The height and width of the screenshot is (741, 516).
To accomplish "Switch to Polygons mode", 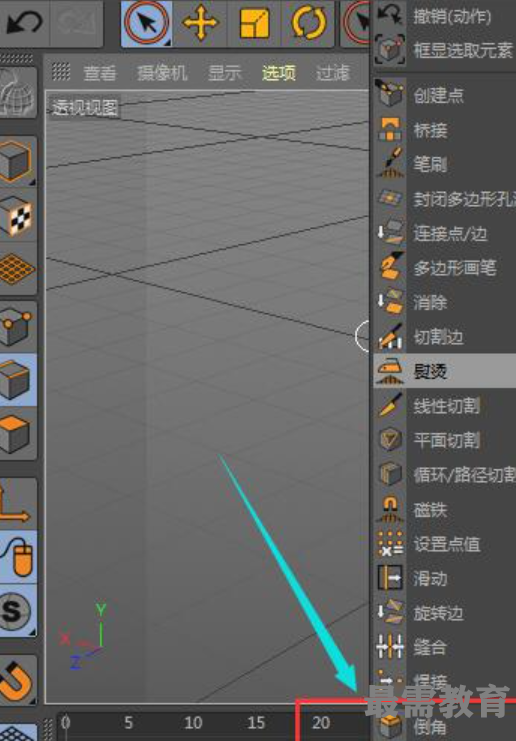I will click(17, 433).
